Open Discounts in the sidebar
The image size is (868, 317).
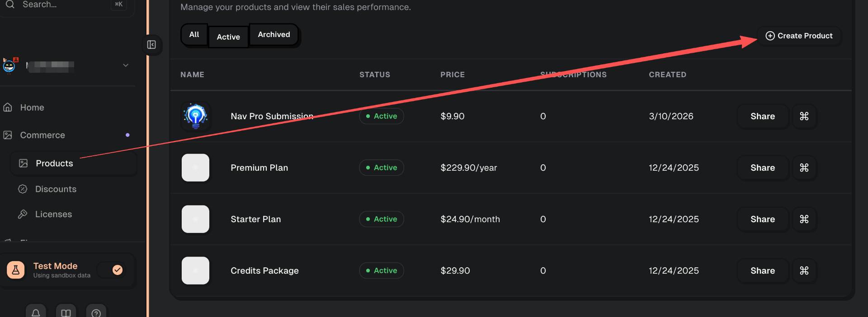pos(56,189)
